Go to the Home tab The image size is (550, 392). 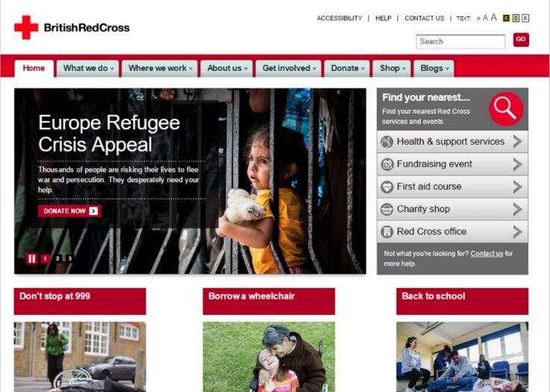[x=34, y=69]
